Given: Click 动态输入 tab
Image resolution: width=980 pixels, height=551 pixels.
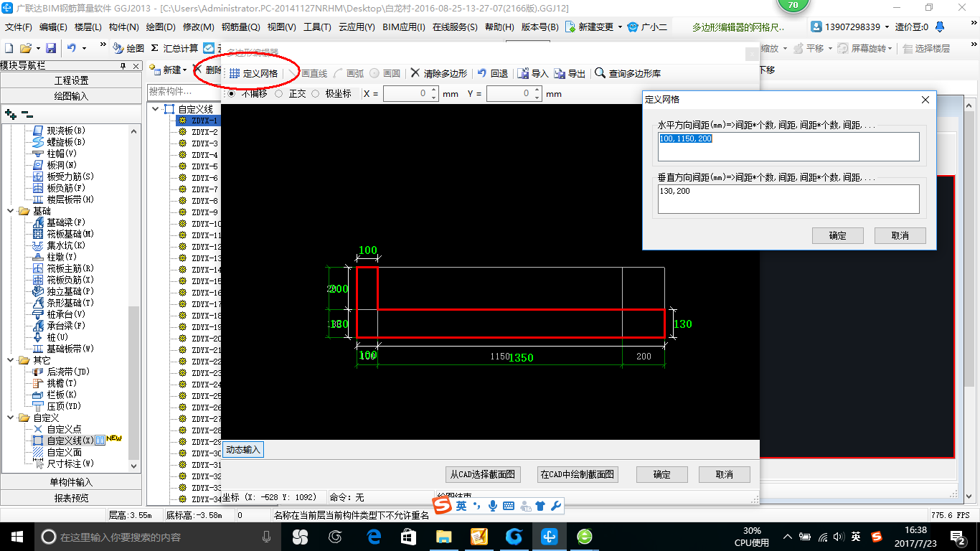Looking at the screenshot, I should (x=242, y=450).
